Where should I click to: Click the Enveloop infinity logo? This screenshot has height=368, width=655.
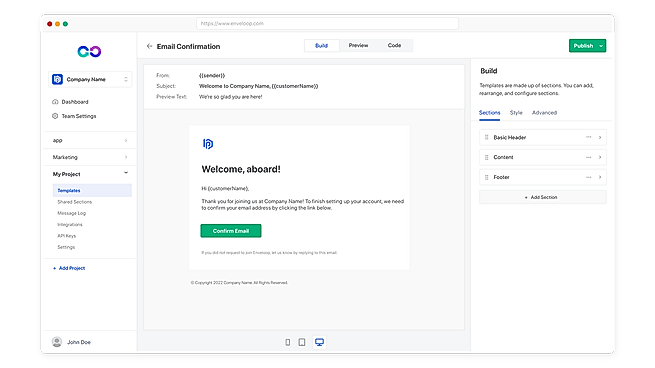click(89, 51)
